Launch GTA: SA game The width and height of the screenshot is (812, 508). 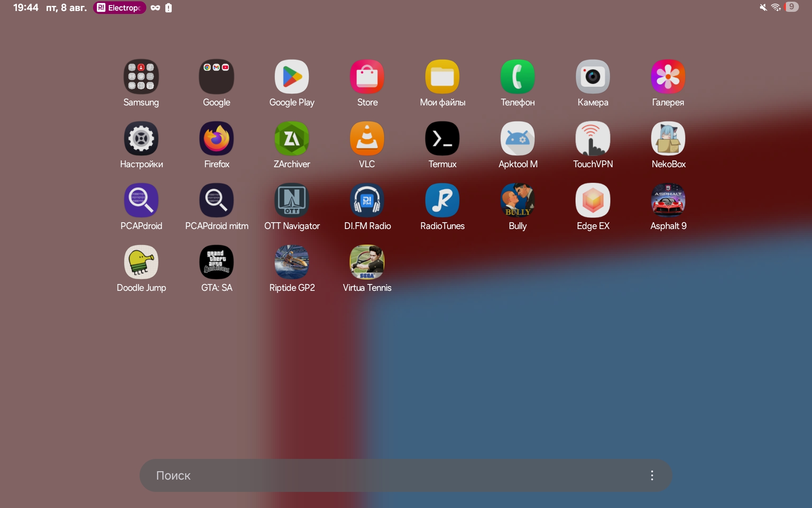(217, 262)
